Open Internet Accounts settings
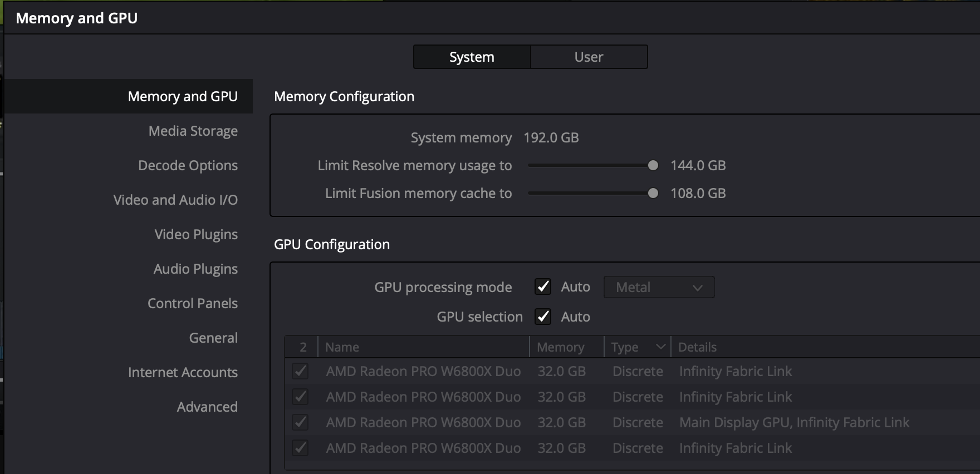 183,372
